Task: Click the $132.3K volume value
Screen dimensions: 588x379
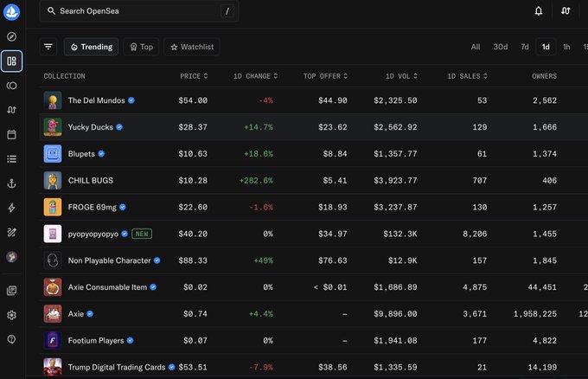Action: [x=400, y=234]
